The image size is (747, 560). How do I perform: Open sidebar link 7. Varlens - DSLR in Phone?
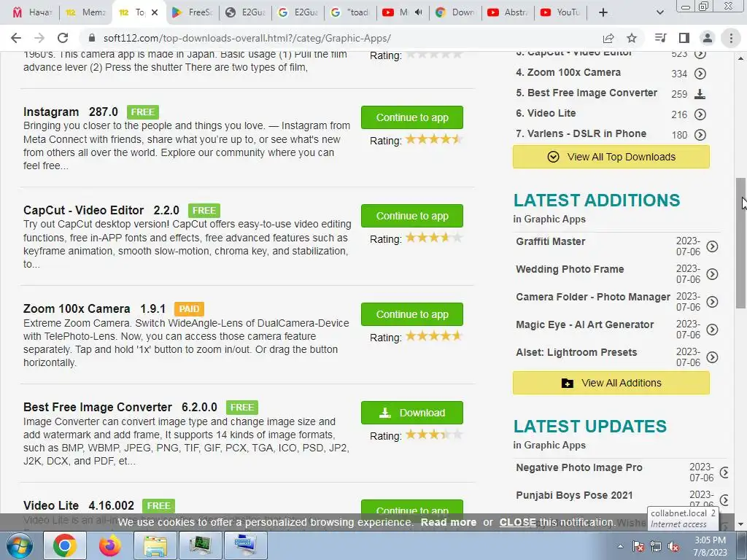[x=581, y=133]
